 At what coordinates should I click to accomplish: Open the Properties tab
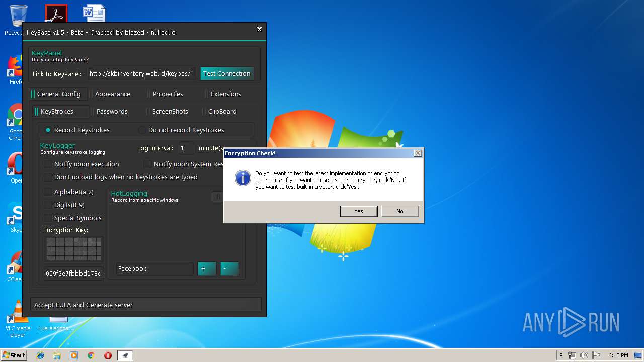(168, 94)
